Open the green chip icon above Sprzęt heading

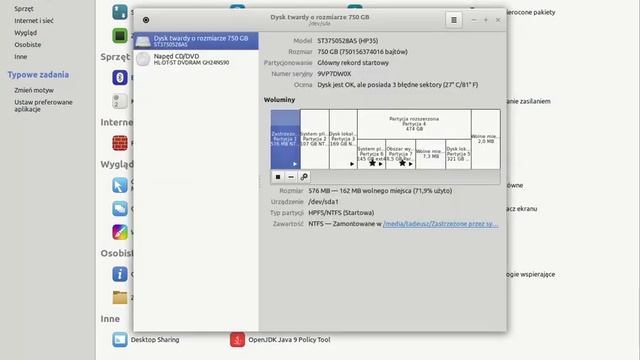(120, 36)
